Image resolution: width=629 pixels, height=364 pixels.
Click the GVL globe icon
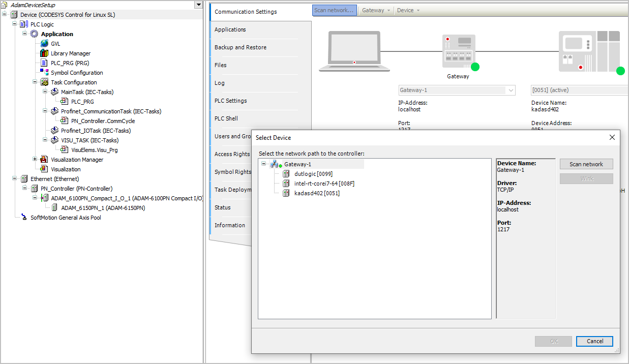(x=44, y=44)
